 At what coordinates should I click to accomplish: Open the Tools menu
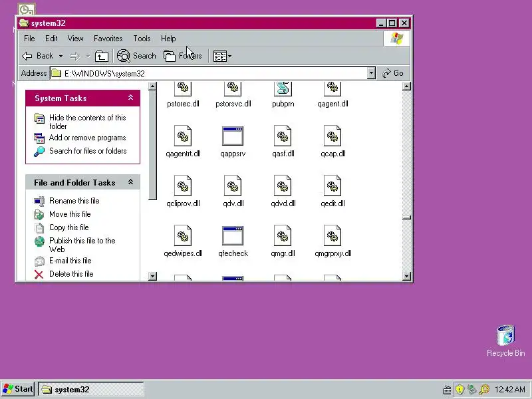click(142, 39)
